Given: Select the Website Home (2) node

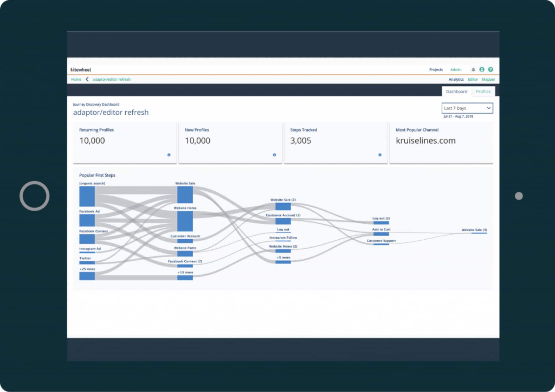Looking at the screenshot, I should click(x=283, y=251).
